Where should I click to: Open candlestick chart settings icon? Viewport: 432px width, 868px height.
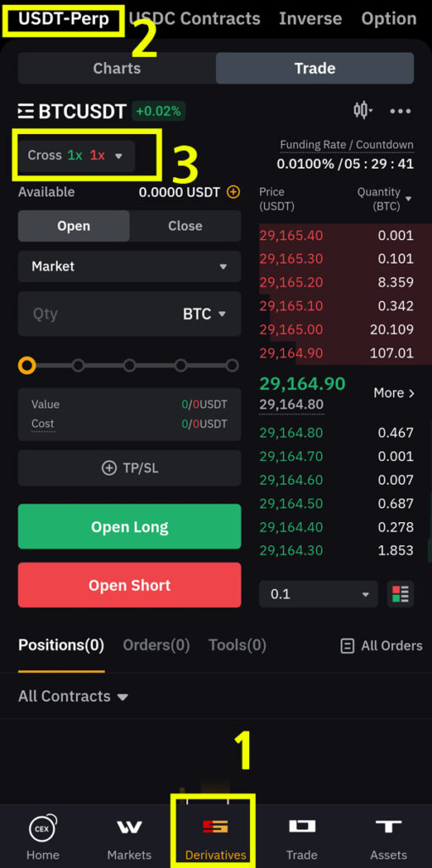tap(363, 110)
